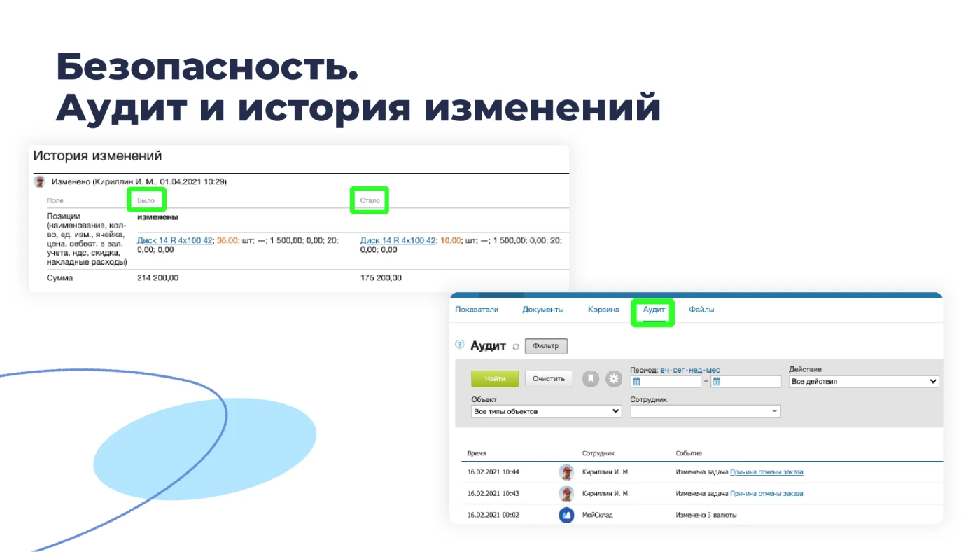Open the Причина отмены заказа link at 10:43
Viewport: 980px width, 552px height.
click(x=766, y=494)
